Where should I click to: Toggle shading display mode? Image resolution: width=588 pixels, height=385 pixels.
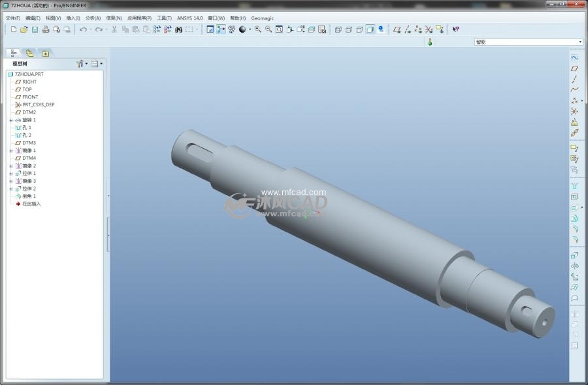point(370,29)
